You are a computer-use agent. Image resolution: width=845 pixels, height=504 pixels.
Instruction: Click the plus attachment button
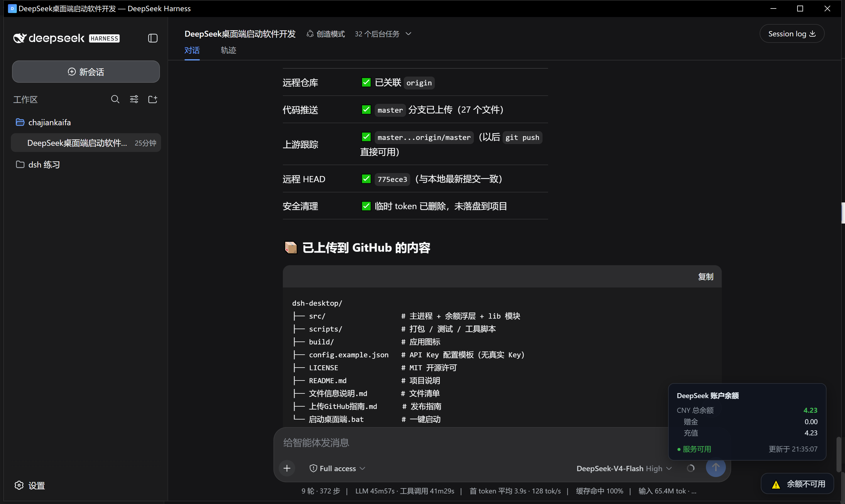point(287,468)
